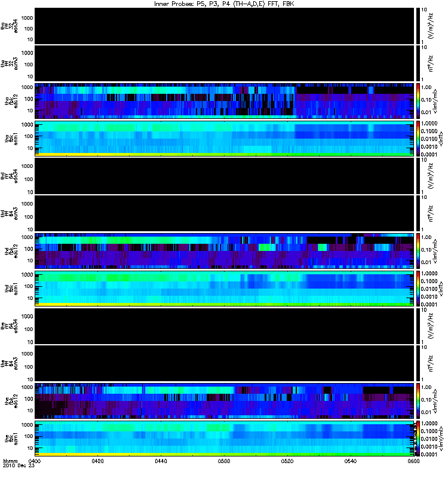448x478 pixels.
Task: Select the 0420 time axis label
Action: click(97, 461)
